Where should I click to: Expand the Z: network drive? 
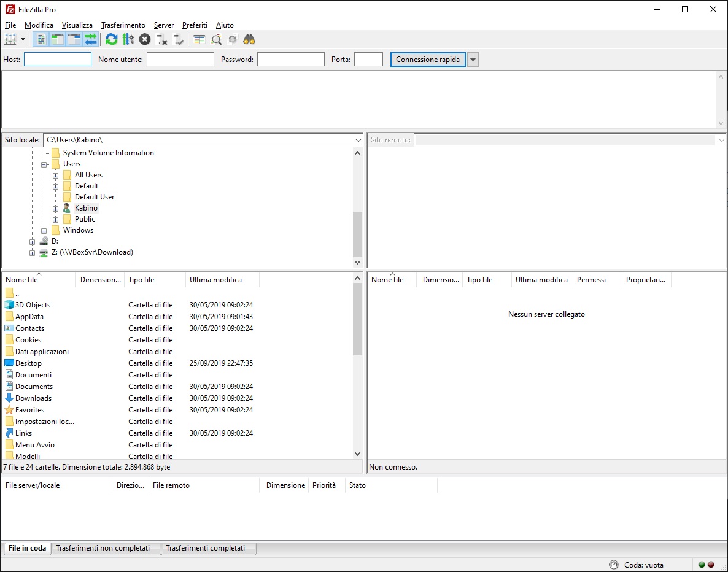32,253
